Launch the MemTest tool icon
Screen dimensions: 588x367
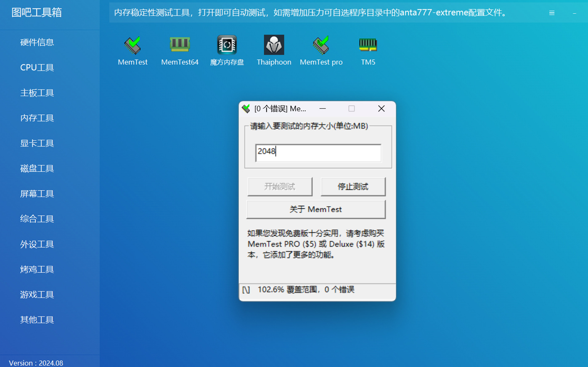(x=132, y=45)
